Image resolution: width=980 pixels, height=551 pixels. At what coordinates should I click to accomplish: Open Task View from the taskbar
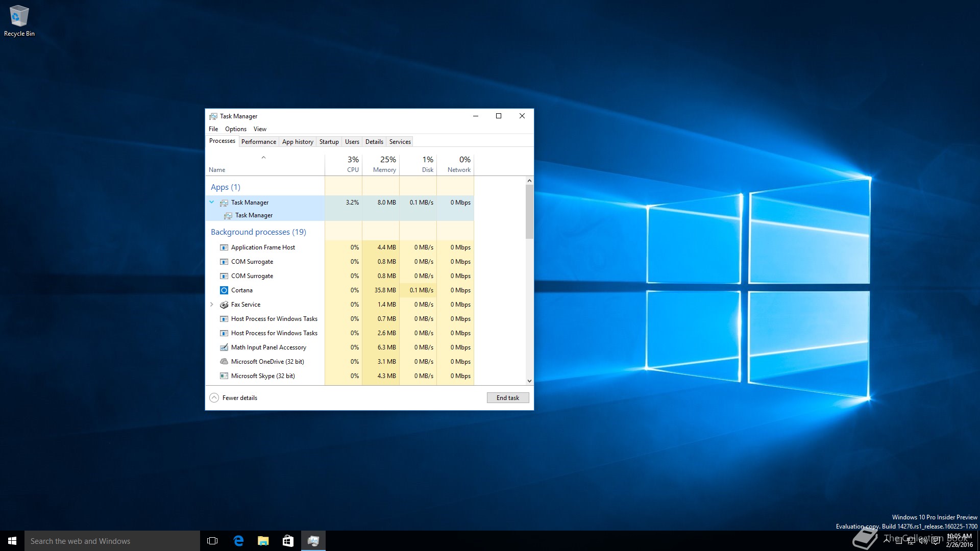(212, 541)
